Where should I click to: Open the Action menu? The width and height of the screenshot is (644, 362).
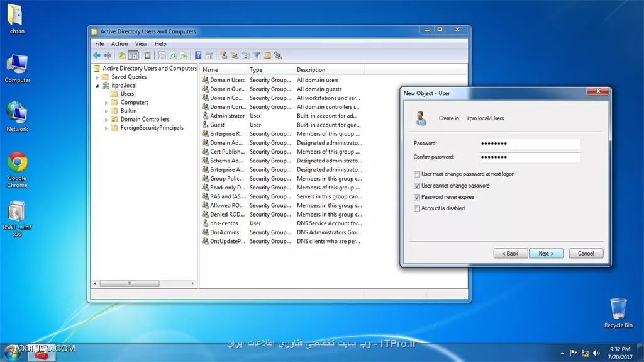pos(119,43)
